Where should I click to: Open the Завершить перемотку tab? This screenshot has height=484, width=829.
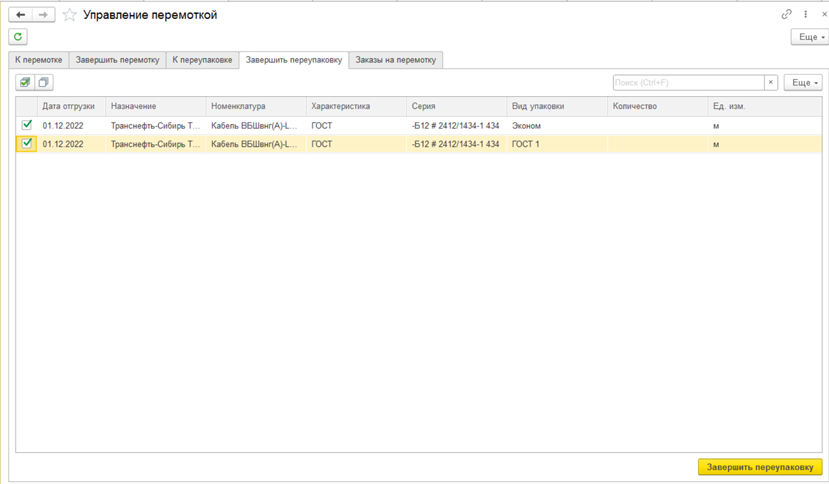(117, 60)
